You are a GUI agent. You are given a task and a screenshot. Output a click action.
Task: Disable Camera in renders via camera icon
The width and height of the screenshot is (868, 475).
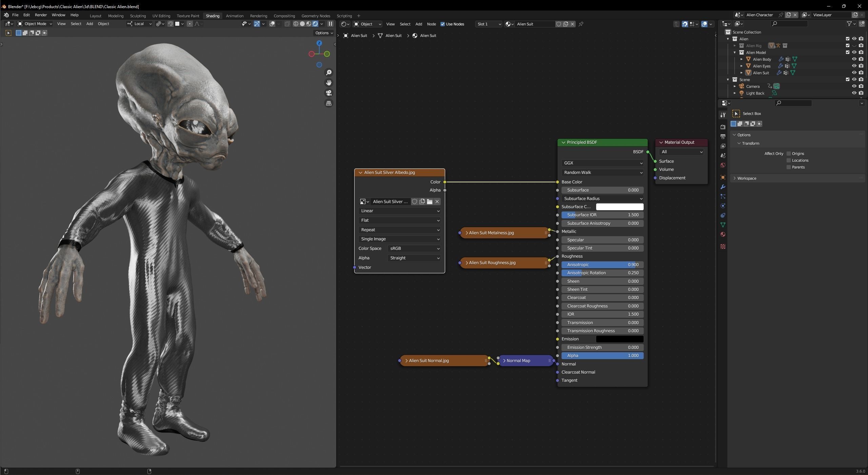861,86
